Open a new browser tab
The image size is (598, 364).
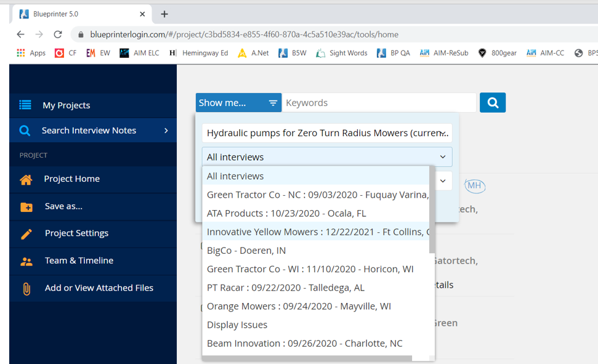(x=164, y=14)
